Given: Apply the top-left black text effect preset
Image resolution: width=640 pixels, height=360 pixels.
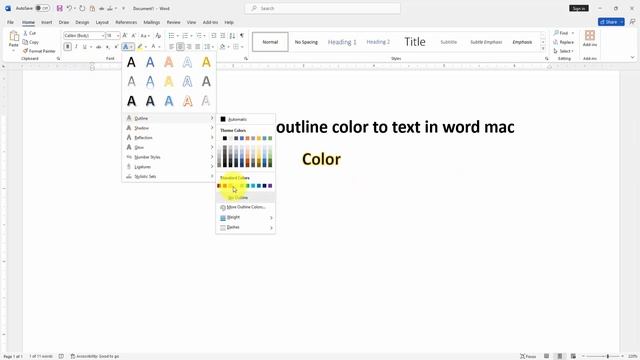Looking at the screenshot, I should (x=131, y=62).
